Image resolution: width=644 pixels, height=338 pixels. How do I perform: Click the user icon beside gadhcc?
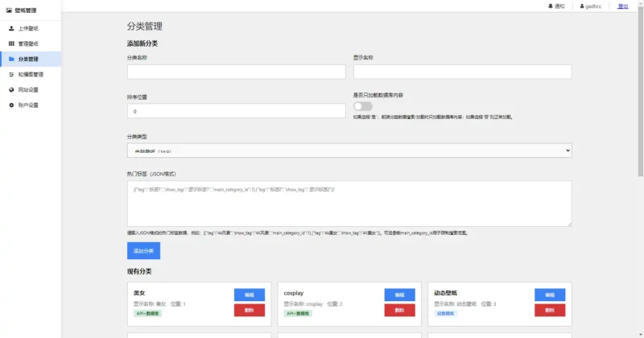pyautogui.click(x=581, y=6)
